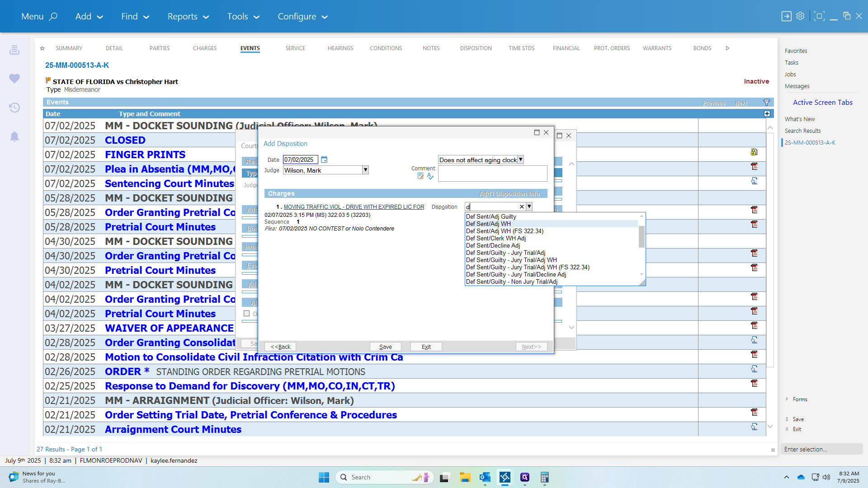Viewport: 868px width, 488px height.
Task: Click Add'l Disposition Info link
Action: click(x=509, y=194)
